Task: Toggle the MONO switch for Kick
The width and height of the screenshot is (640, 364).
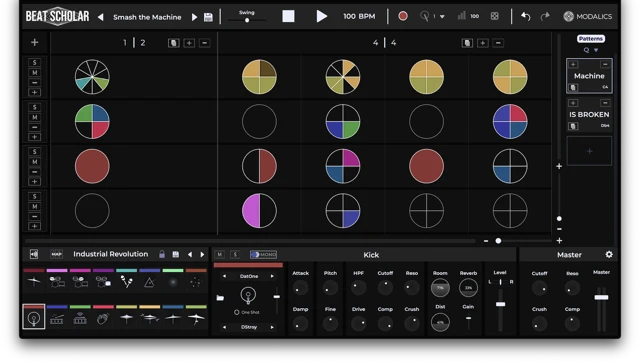Action: pos(263,255)
